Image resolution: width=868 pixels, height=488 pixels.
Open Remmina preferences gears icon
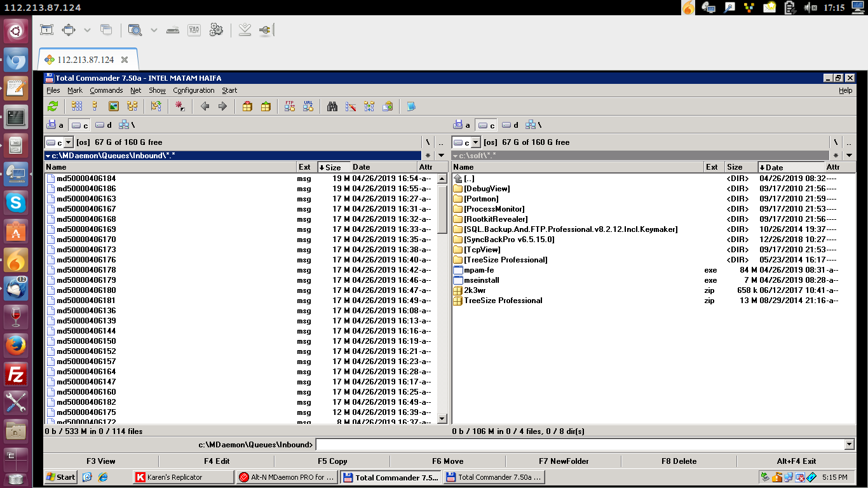[216, 30]
